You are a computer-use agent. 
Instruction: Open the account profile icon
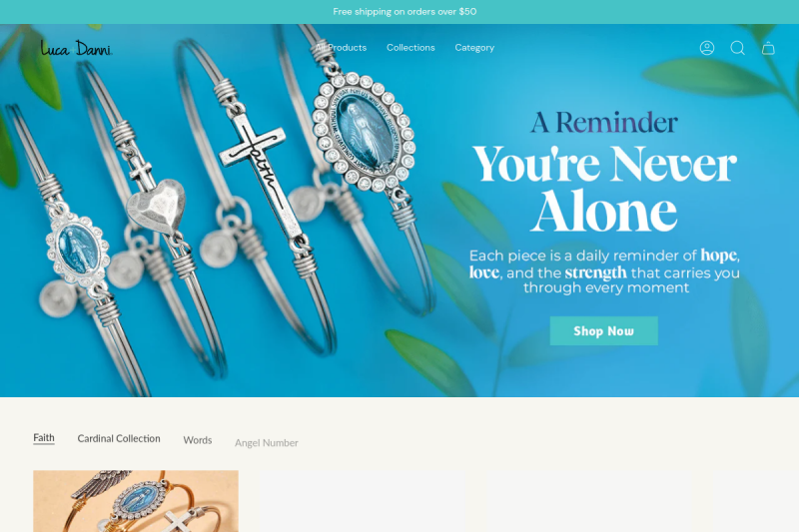(707, 48)
